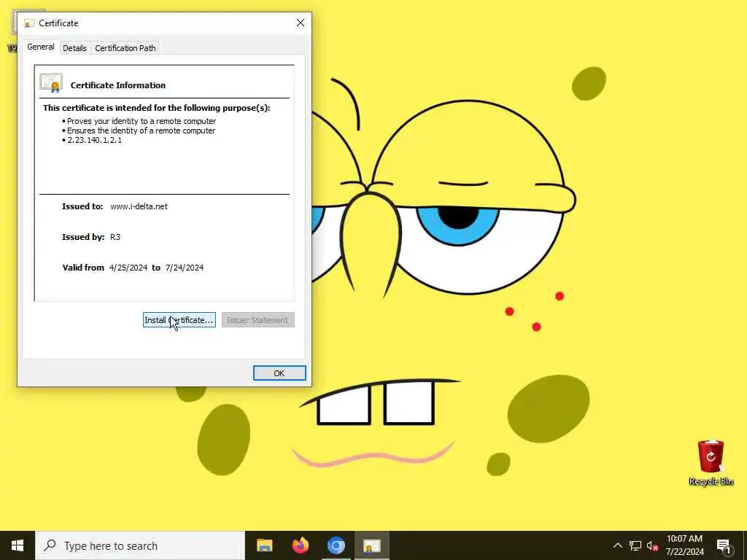Screen dimensions: 747x560
Task: Click the taskbar search box
Action: (140, 545)
